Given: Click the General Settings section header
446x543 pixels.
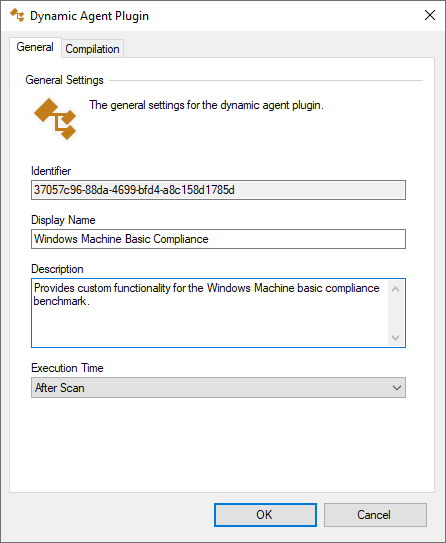Looking at the screenshot, I should (64, 80).
